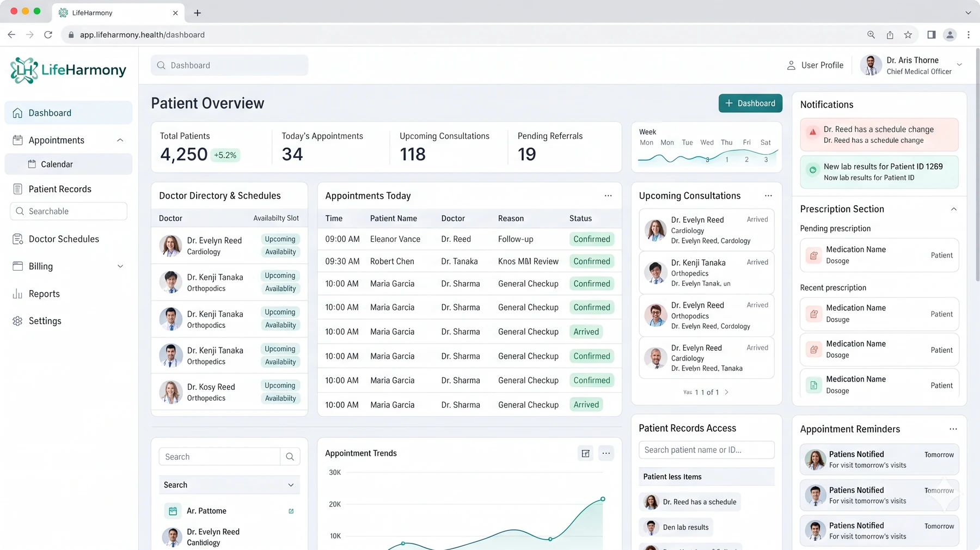
Task: Go to Patient Records in sidebar
Action: [60, 189]
